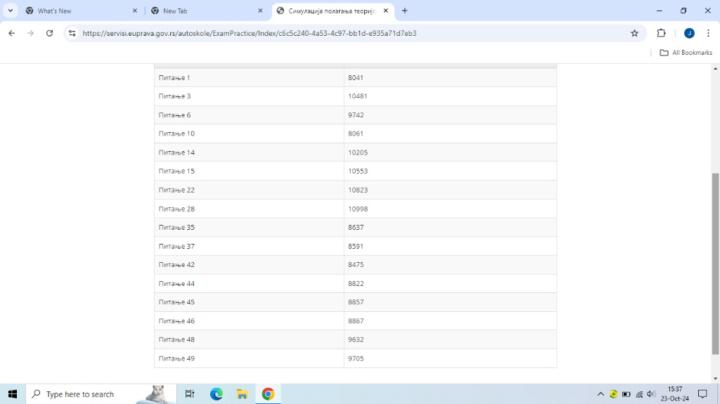Select the Питање 45 cell
The width and height of the screenshot is (720, 404).
coord(249,302)
